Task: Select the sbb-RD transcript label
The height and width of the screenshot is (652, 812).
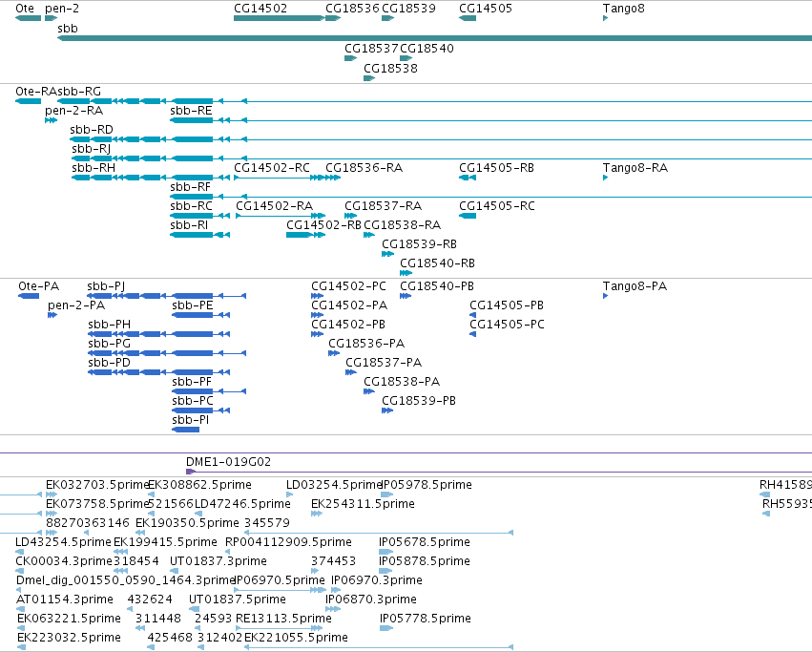Action: [92, 130]
